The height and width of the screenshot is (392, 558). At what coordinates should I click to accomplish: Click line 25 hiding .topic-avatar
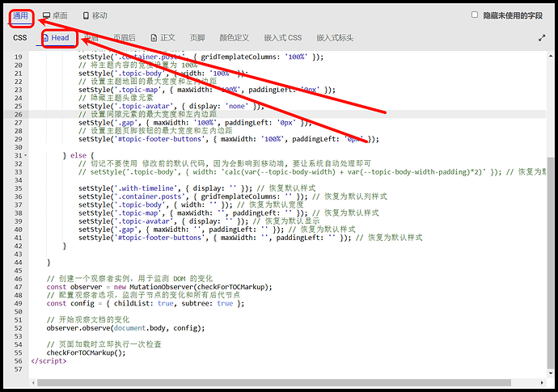click(x=171, y=107)
